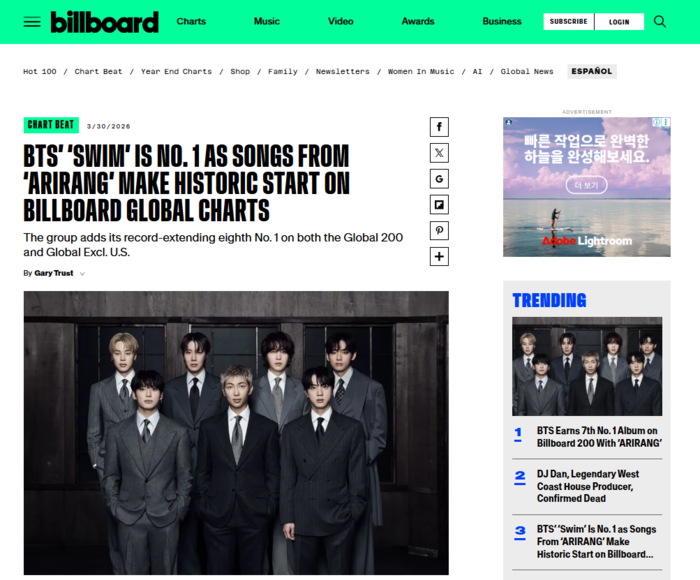Open the Hot 100 link
The width and height of the screenshot is (700, 580).
click(x=40, y=71)
